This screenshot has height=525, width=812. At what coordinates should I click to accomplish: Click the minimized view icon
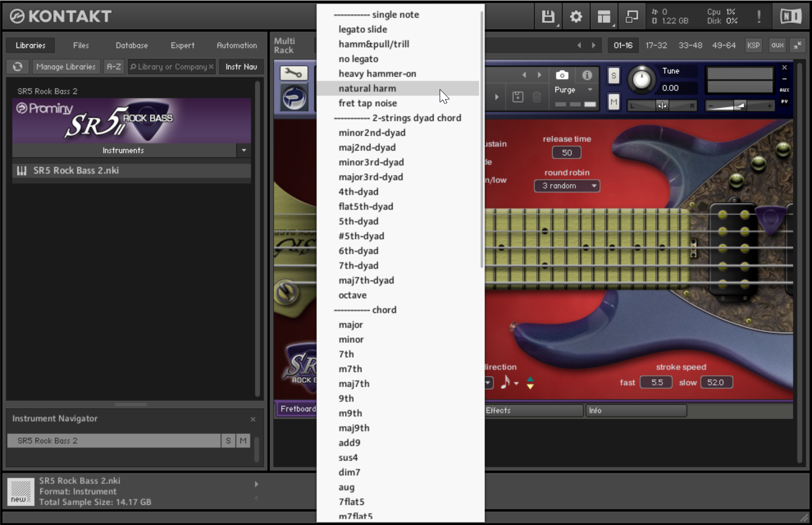point(632,17)
